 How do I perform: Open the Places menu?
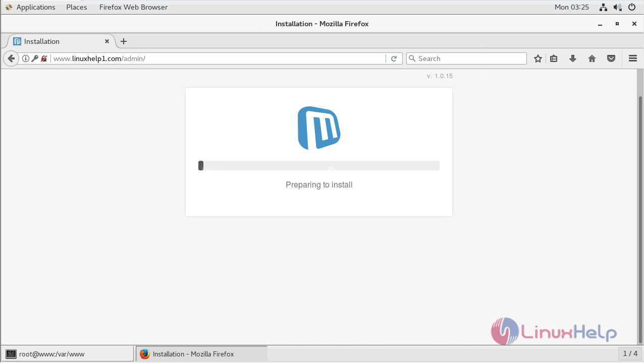(77, 7)
